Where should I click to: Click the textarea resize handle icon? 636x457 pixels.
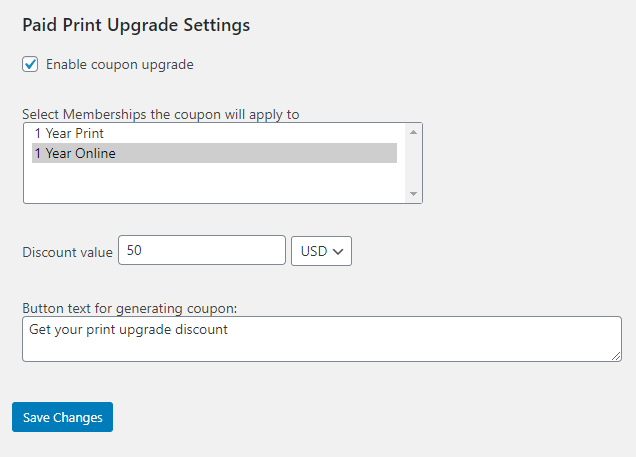(616, 356)
